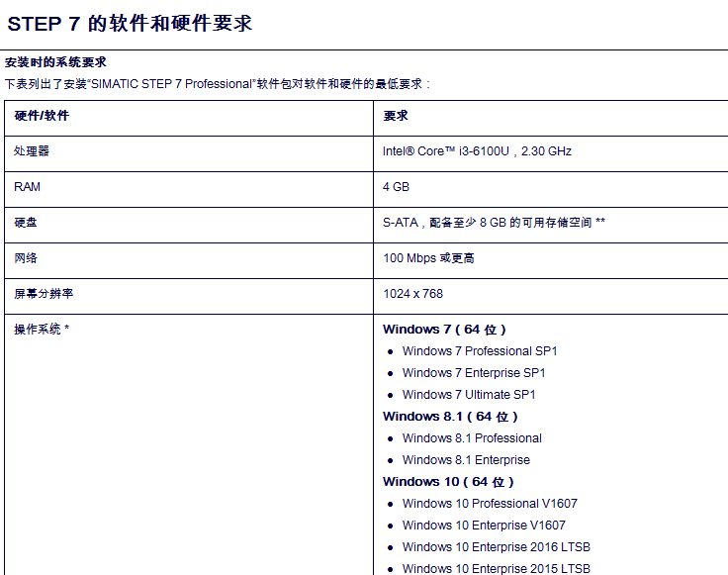Select the "屏幕分辨率" row label
728x575 pixels.
click(x=44, y=294)
